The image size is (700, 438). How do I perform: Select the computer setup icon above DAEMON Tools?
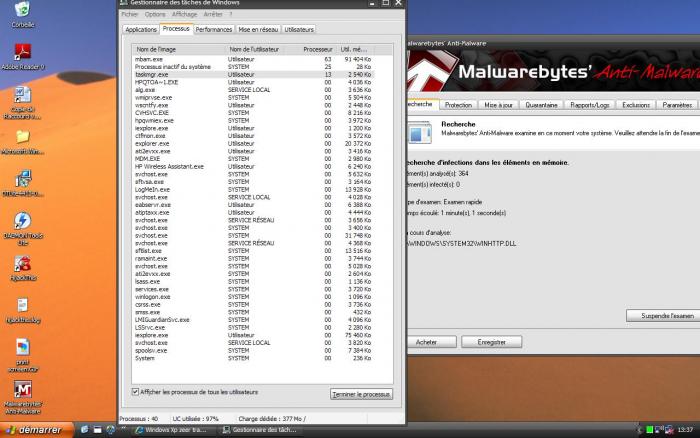pos(23,183)
